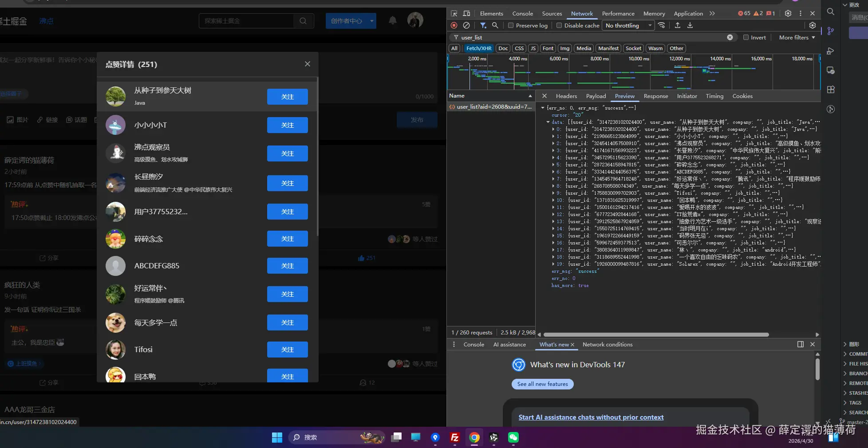Stop recording the network log
Viewport: 868px width, 448px height.
click(454, 25)
